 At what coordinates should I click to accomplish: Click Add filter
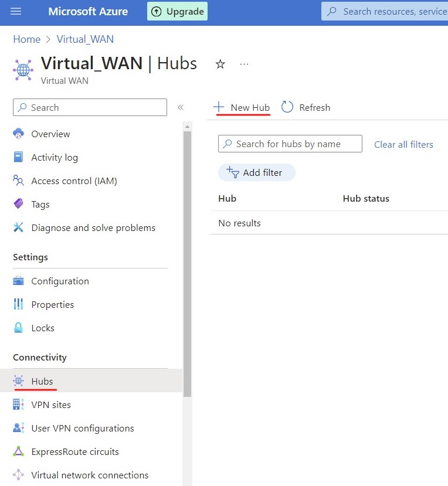point(257,172)
